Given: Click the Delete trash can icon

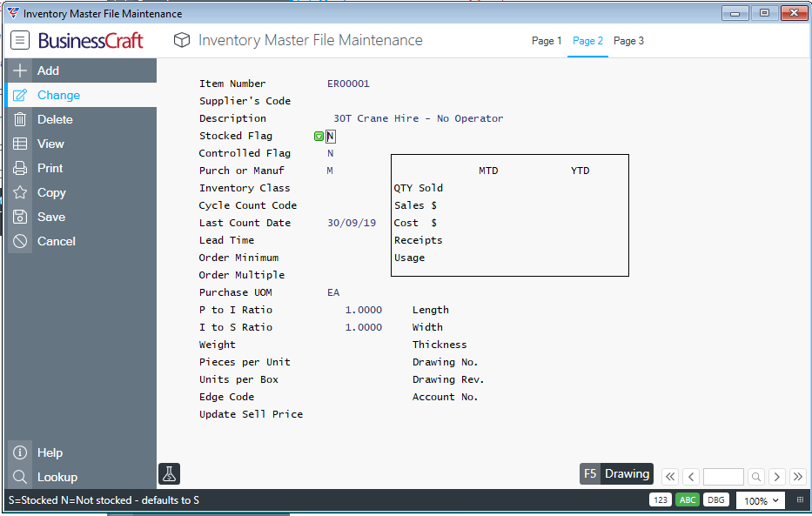Looking at the screenshot, I should tap(20, 119).
